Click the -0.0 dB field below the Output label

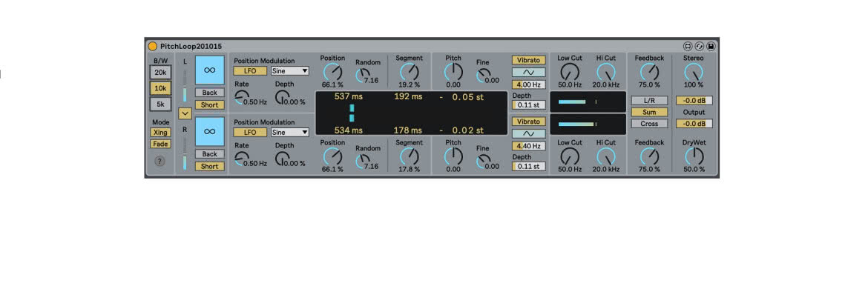point(694,124)
